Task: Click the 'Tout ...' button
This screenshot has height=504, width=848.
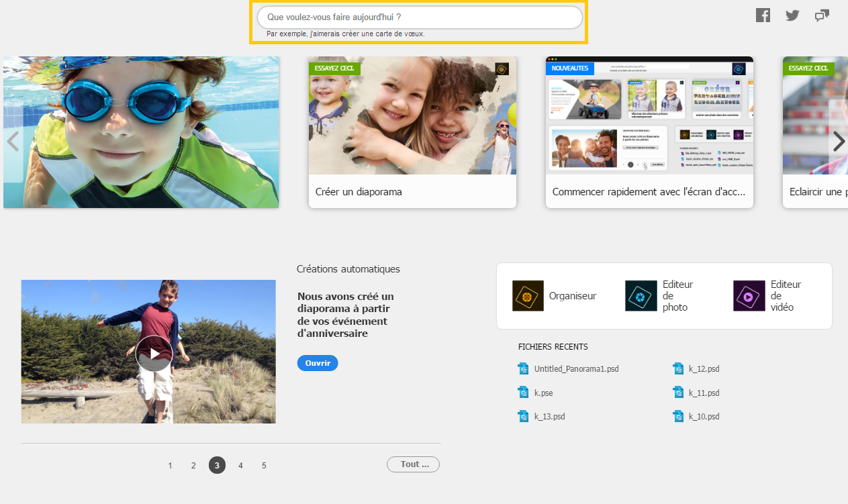Action: tap(414, 464)
